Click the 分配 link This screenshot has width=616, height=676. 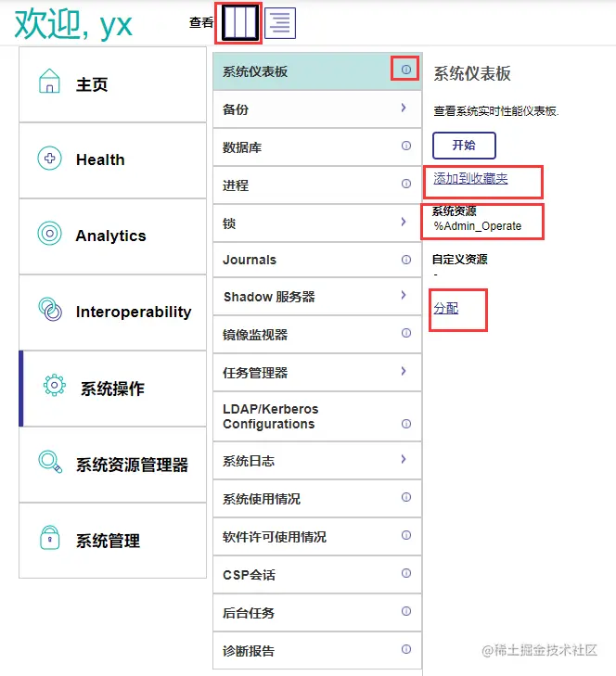point(445,308)
